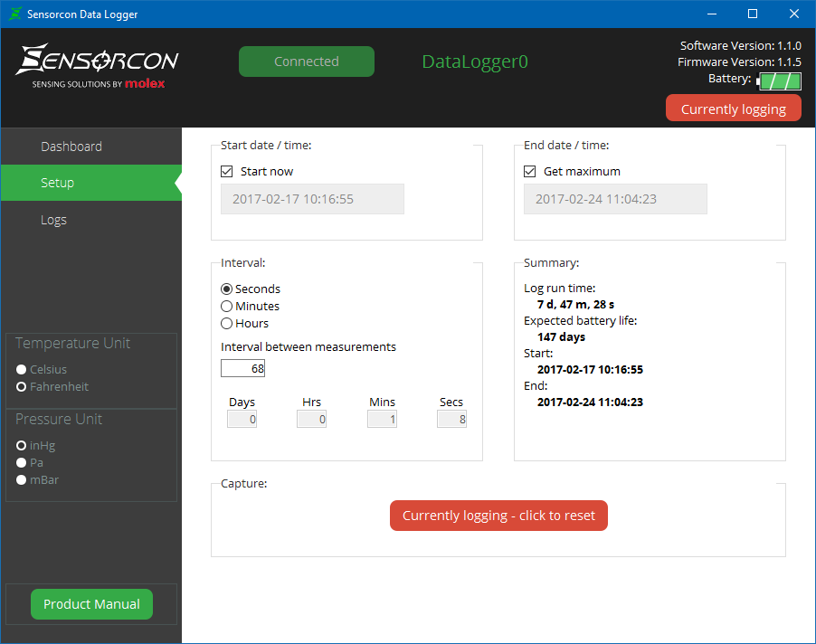Click the Sensorcon app icon in title bar
Image resolution: width=816 pixels, height=644 pixels.
[x=15, y=14]
